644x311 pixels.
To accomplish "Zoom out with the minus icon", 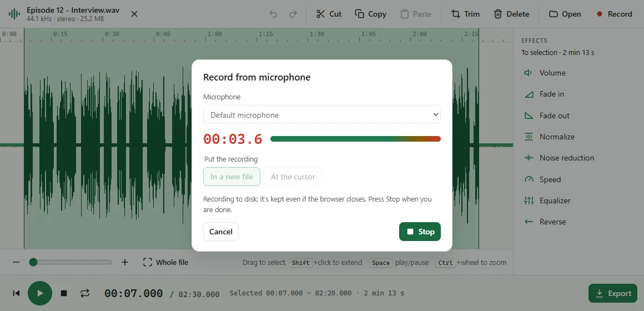I will tap(16, 262).
